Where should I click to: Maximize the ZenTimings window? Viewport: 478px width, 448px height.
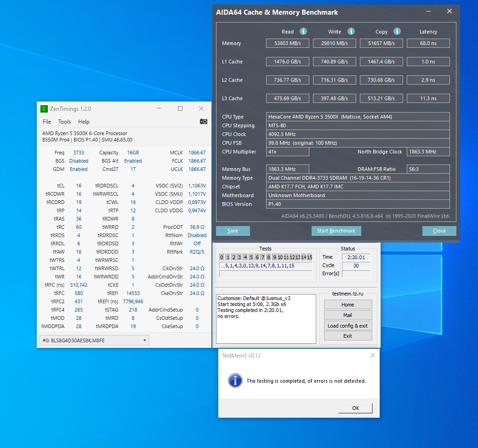[x=180, y=108]
